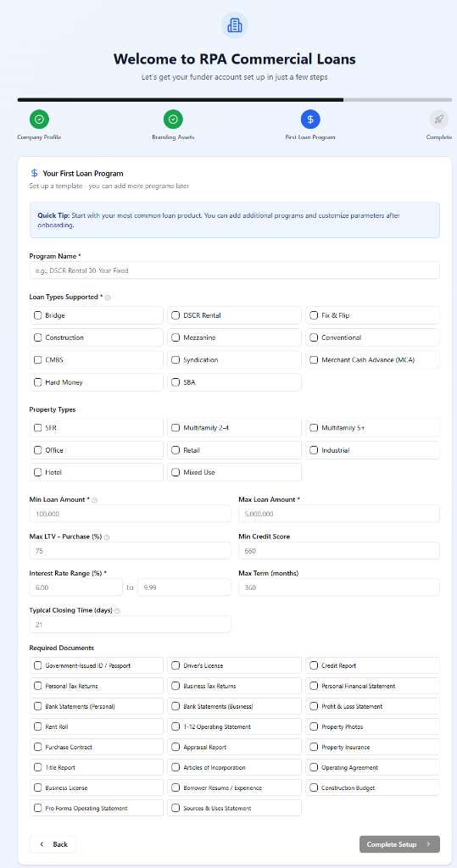
Task: Tick the Conventional loan type
Action: point(314,337)
